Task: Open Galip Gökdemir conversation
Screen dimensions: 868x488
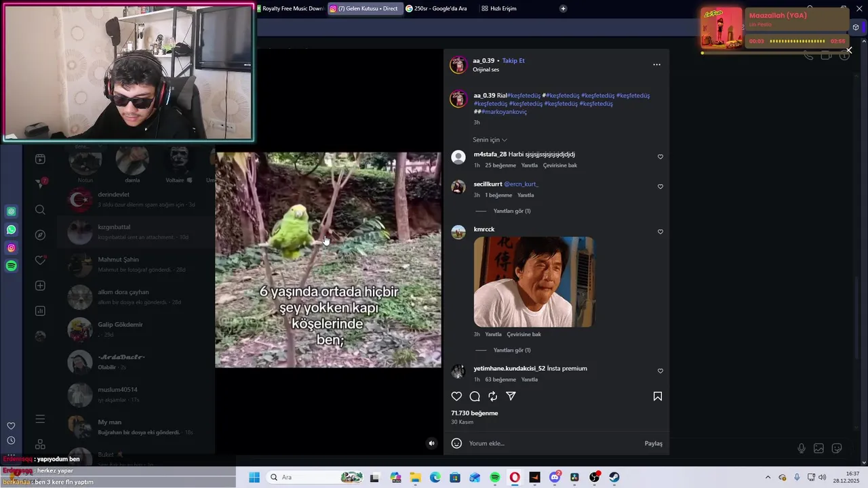Action: 136,329
